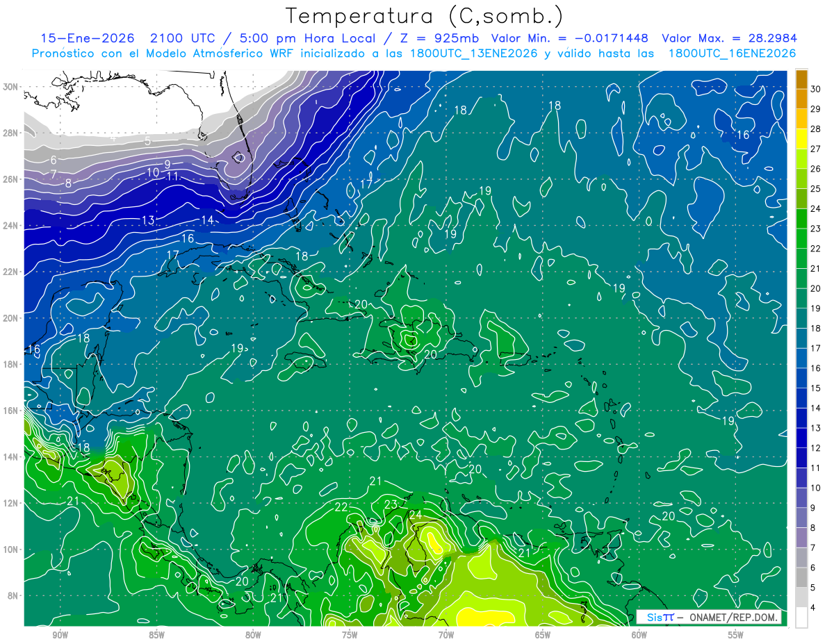Screen dimensions: 834x644
Task: Click the "2100 UTC" time in header
Action: tap(181, 38)
